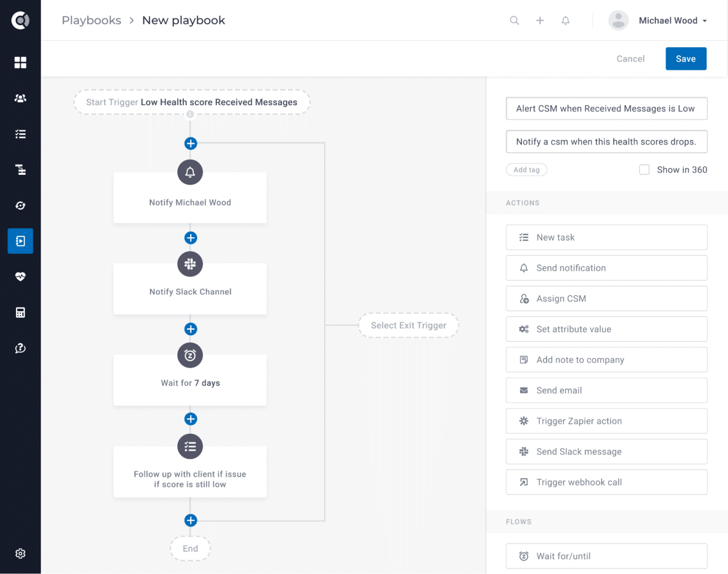Open the automation sync icon in sidebar
728x574 pixels.
(x=20, y=206)
